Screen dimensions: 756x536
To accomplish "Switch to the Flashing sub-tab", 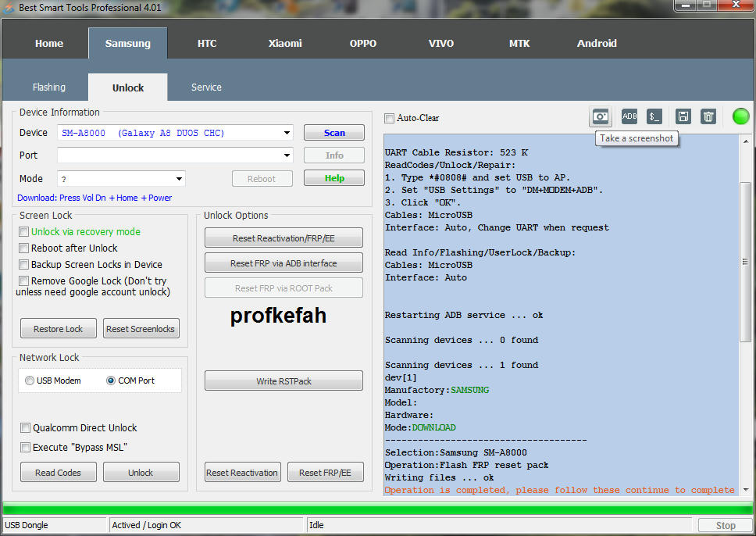I will pos(49,88).
